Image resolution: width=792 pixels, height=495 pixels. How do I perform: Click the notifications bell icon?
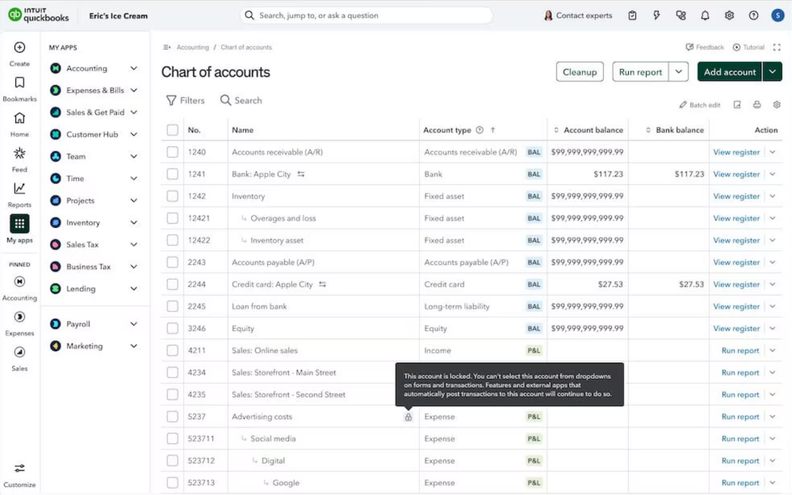click(705, 16)
